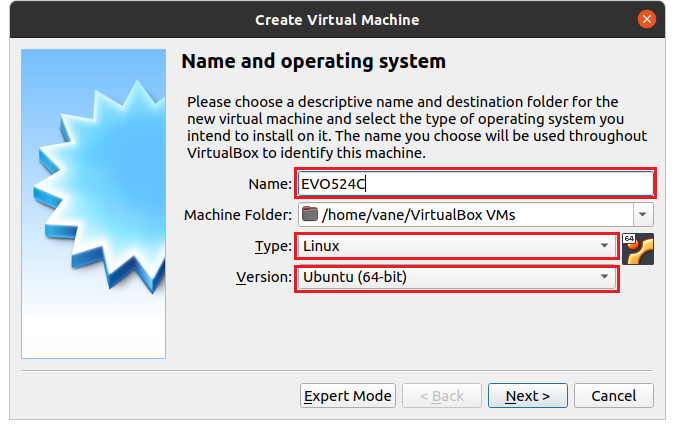The height and width of the screenshot is (429, 675).
Task: Click the folder icon in Machine Folder field
Action: click(310, 214)
